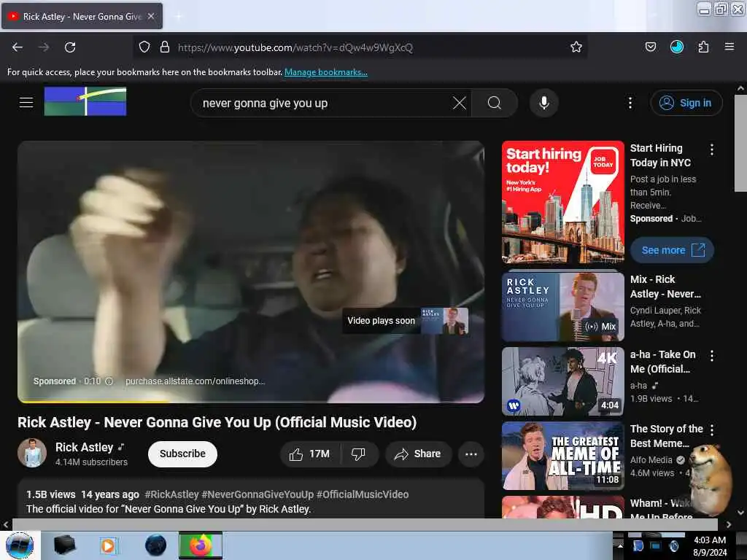
Task: Clear the search query with the X
Action: point(460,103)
